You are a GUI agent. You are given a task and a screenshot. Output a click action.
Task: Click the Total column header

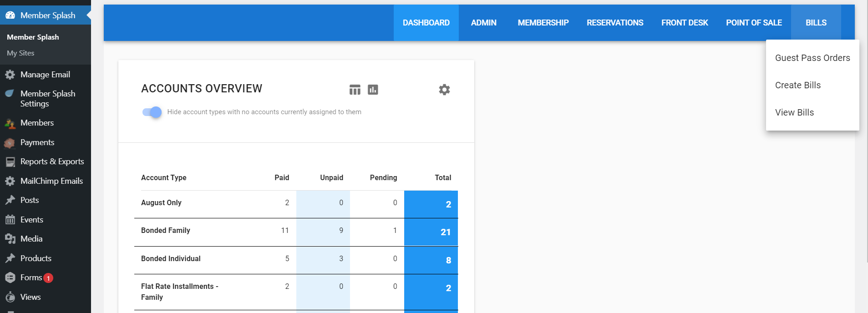(443, 178)
